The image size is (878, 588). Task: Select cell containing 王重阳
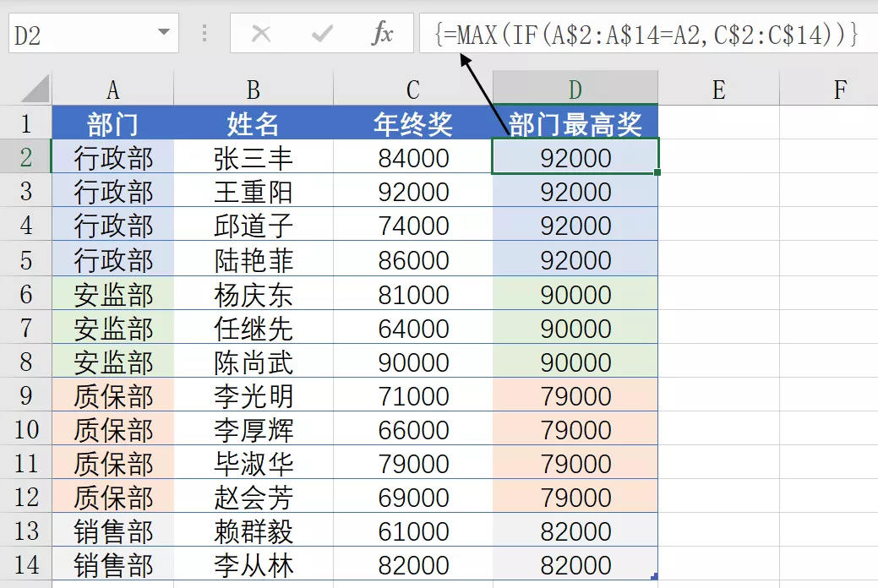coord(254,192)
